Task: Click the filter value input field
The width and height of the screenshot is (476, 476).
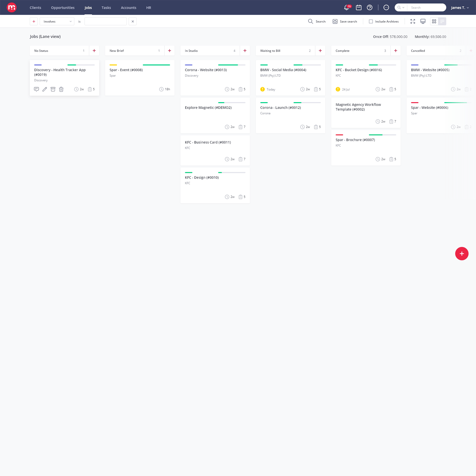Action: pyautogui.click(x=105, y=21)
